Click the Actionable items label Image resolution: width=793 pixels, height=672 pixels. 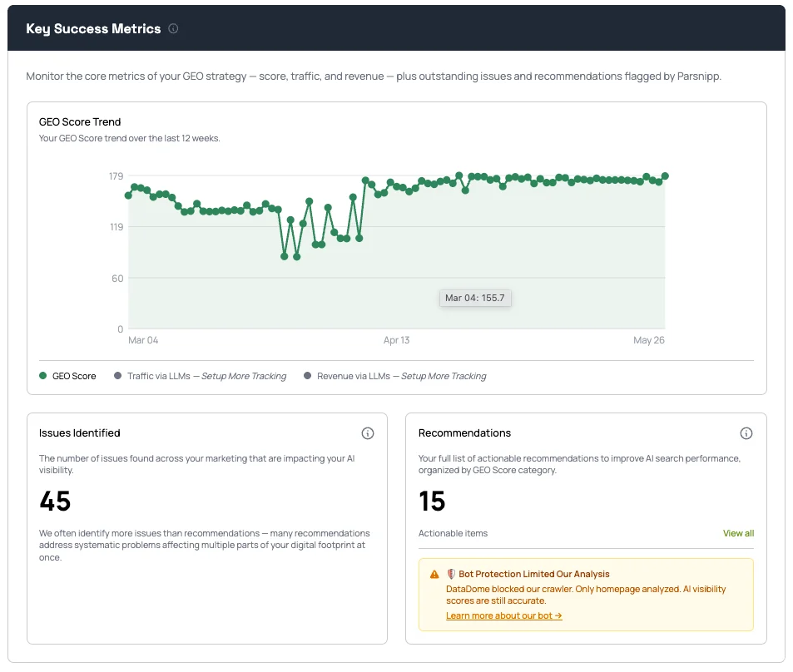(453, 533)
